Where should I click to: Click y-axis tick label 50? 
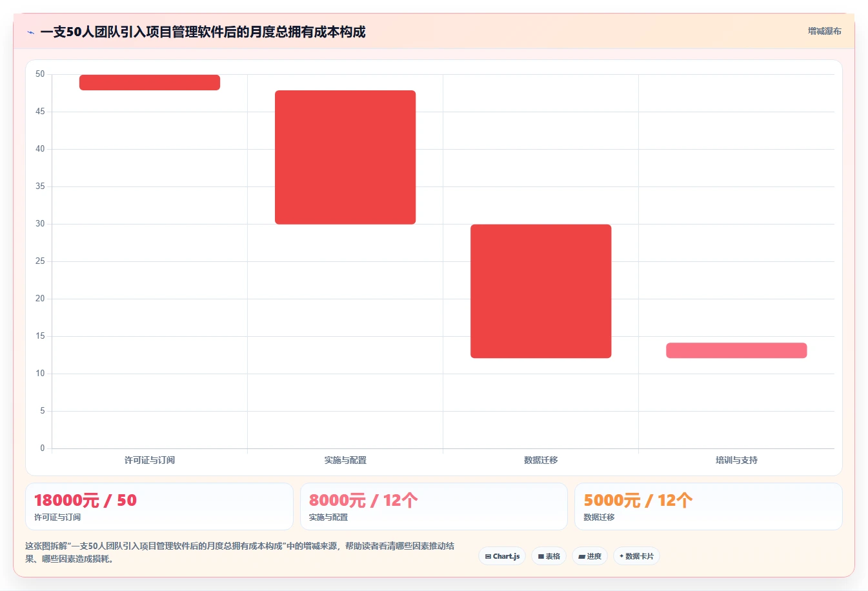point(40,74)
